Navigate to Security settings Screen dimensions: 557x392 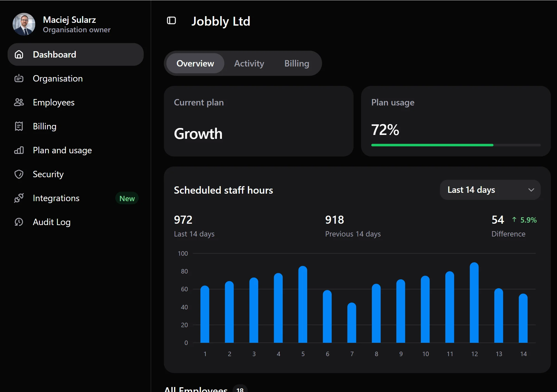76,174
